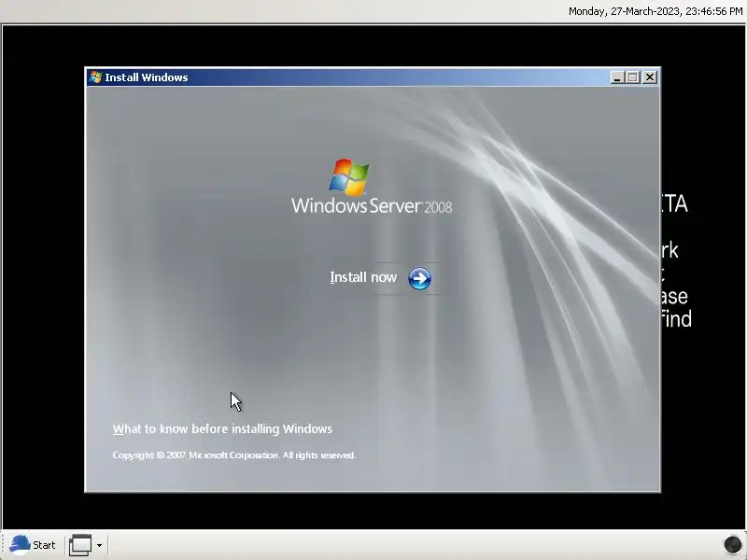Click the date and time in top bar
Image resolution: width=747 pixels, height=560 pixels.
pyautogui.click(x=655, y=11)
